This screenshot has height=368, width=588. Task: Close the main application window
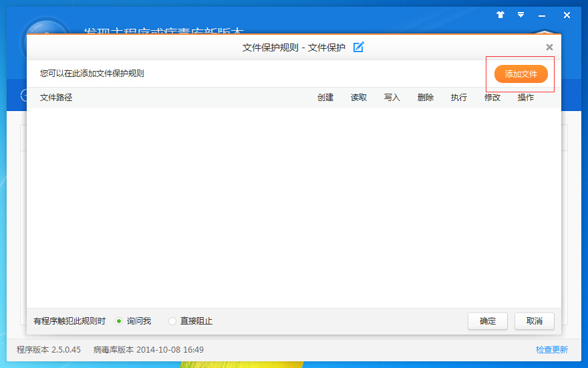(567, 15)
